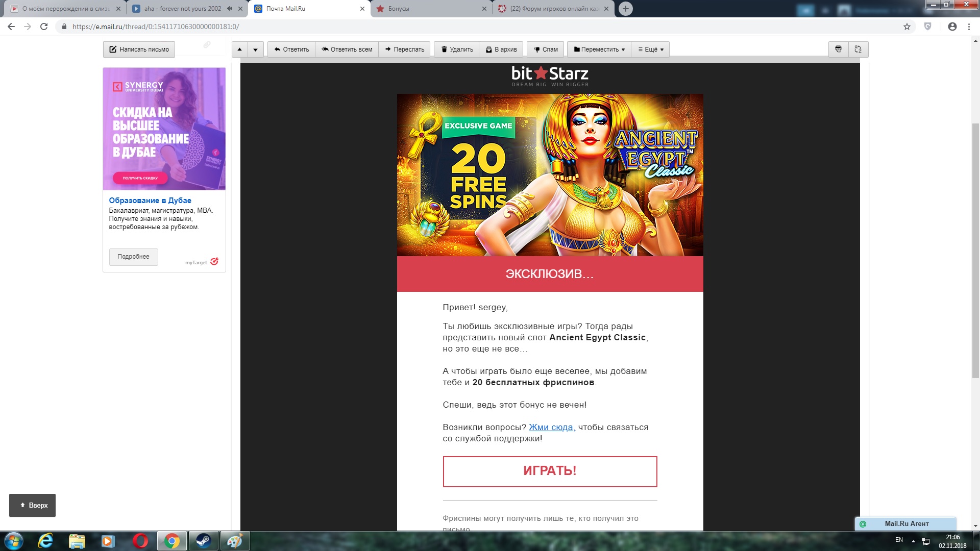
Task: Click the open-in-new-window icon
Action: pyautogui.click(x=858, y=49)
